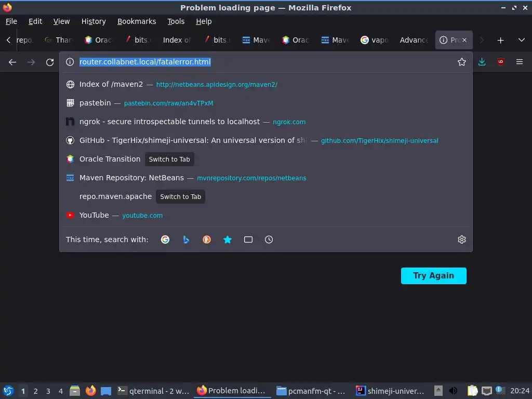Open the clipboard manager tray icon
532x399 pixels.
(472, 391)
